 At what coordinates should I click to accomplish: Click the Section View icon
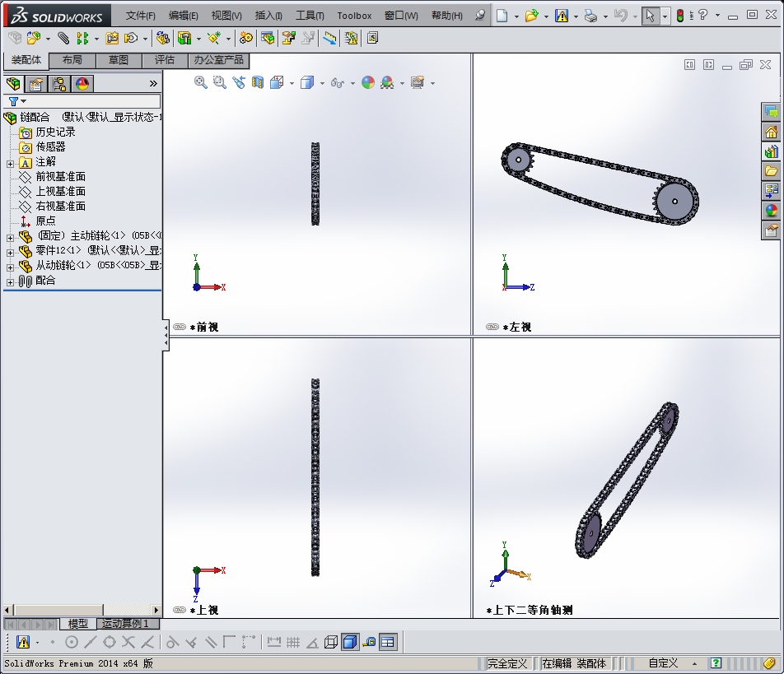click(258, 82)
